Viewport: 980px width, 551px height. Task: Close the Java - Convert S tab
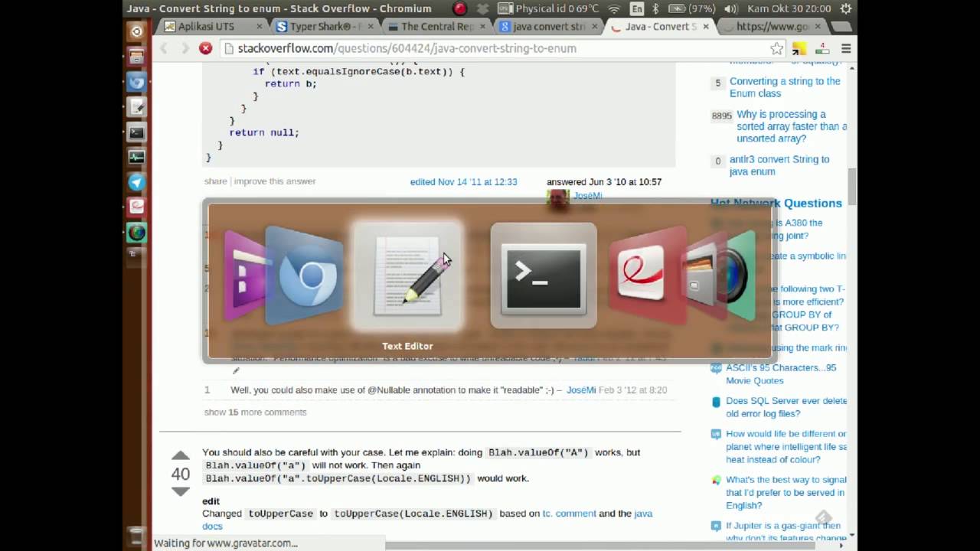pyautogui.click(x=705, y=26)
